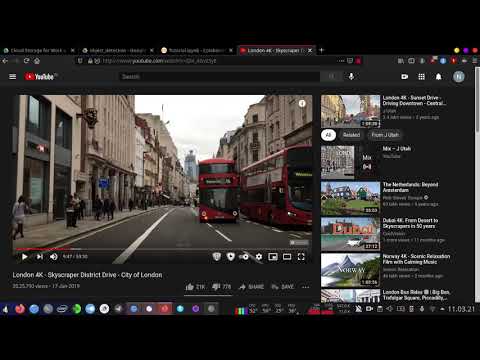Open the notifications bell
480x360 pixels.
point(439,77)
